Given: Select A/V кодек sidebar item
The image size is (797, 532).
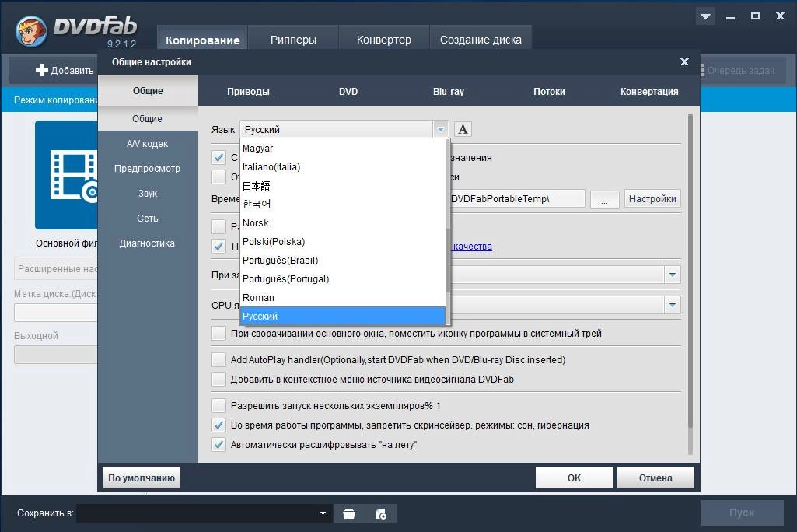Looking at the screenshot, I should point(148,143).
